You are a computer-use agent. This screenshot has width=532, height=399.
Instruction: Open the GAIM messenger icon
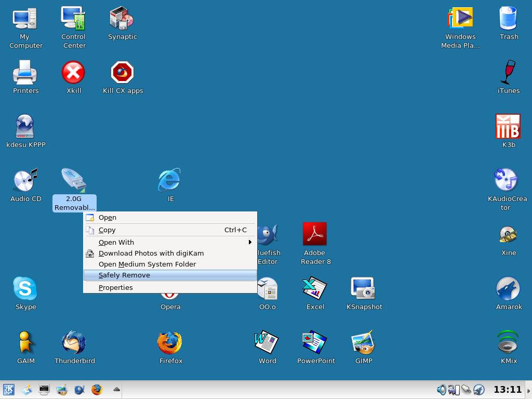pos(25,342)
